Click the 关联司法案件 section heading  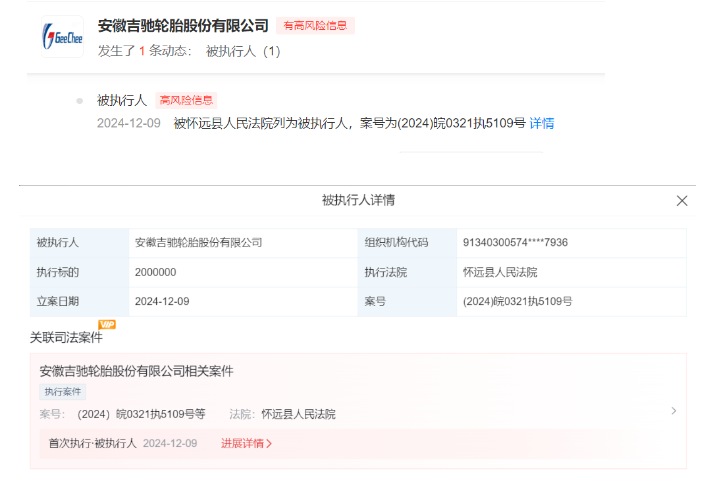(66, 338)
